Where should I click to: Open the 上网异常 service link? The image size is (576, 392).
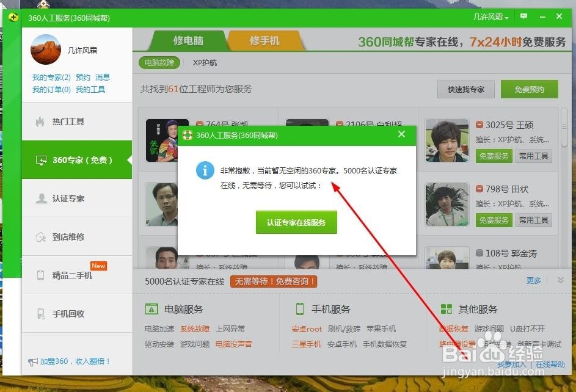coord(230,329)
